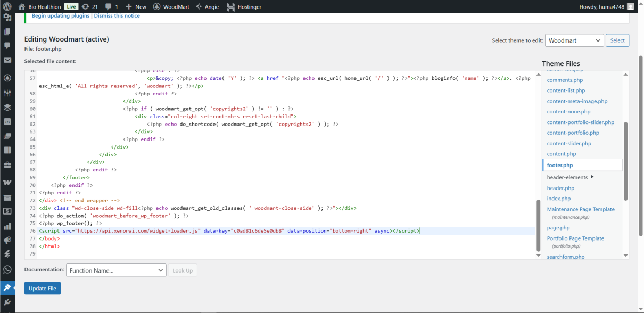Open the WordPress logo menu

tap(7, 6)
